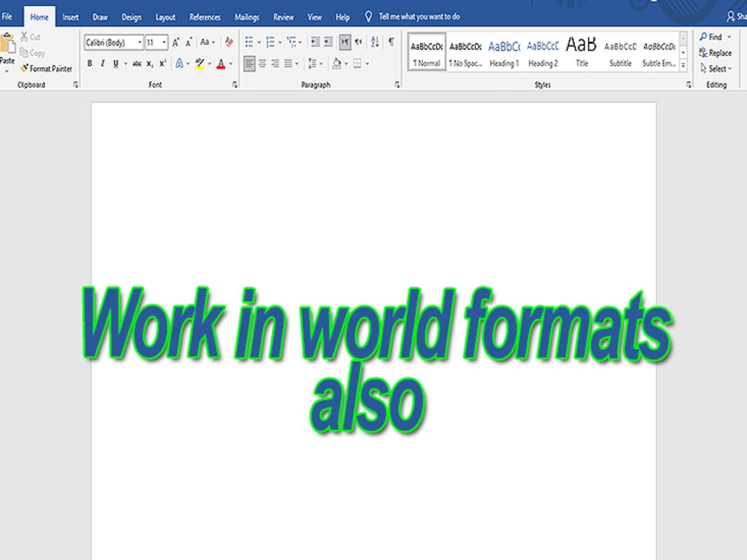
Task: Toggle Center alignment
Action: click(x=262, y=63)
